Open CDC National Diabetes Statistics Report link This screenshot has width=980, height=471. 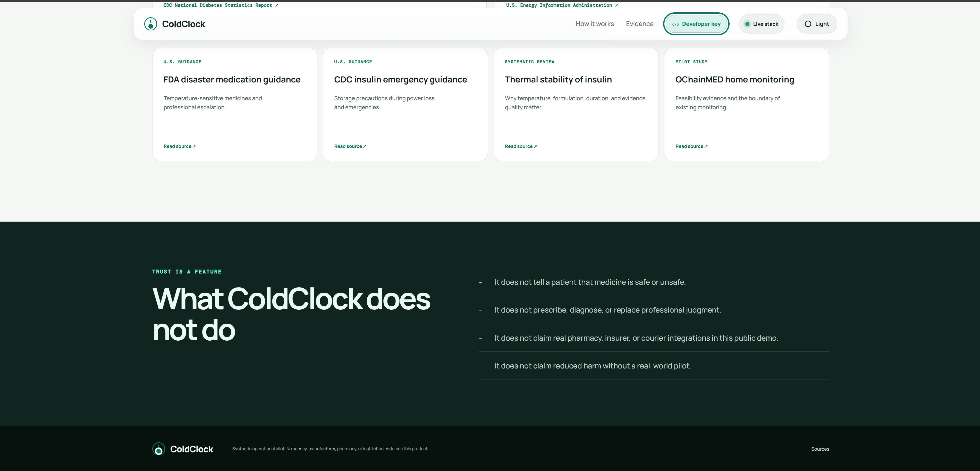tap(221, 5)
